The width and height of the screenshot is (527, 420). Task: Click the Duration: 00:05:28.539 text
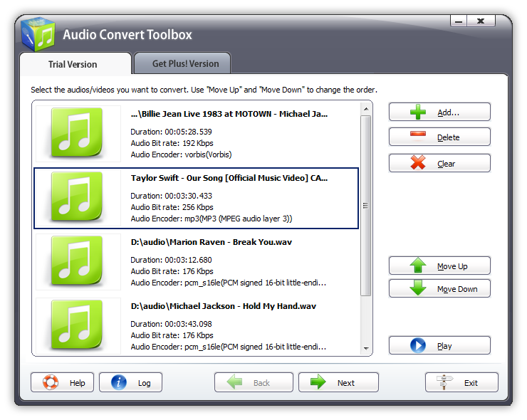pos(171,132)
